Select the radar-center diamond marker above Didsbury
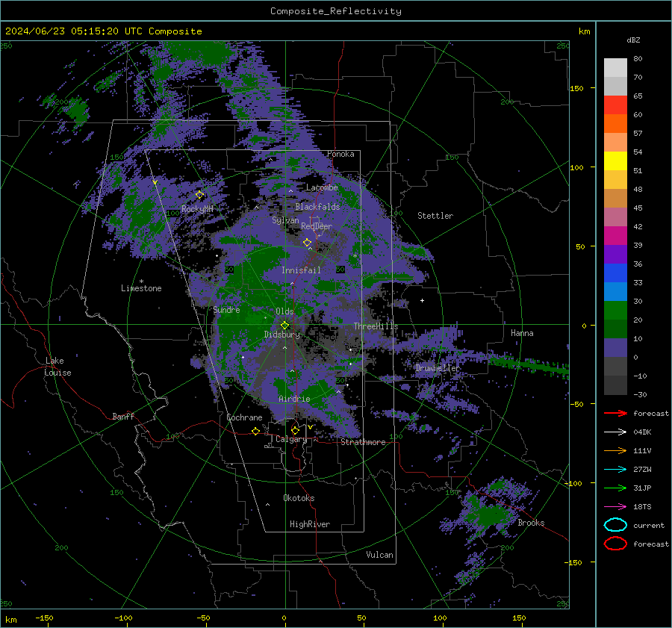The width and height of the screenshot is (672, 628). [x=284, y=326]
